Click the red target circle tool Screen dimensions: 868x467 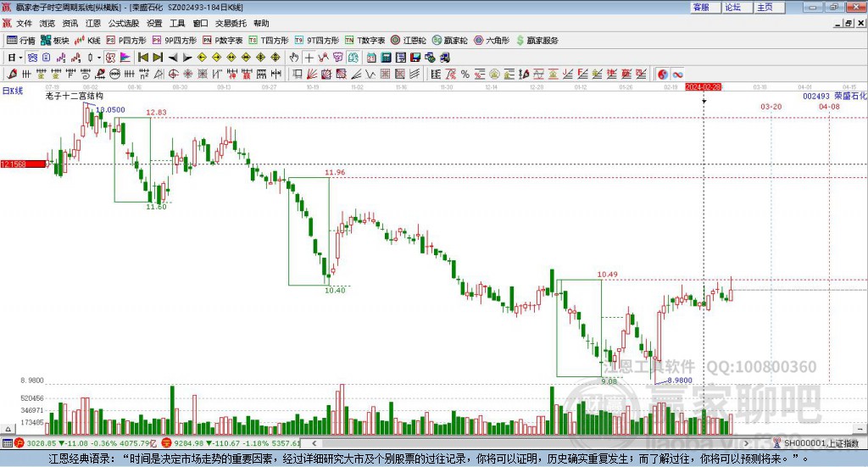(x=173, y=74)
